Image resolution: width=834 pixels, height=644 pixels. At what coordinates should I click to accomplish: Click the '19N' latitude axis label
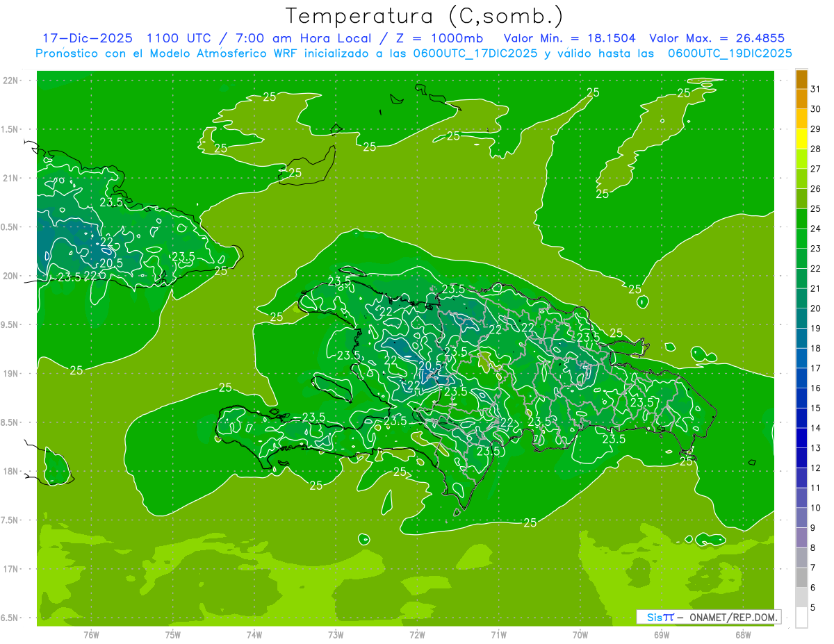(11, 374)
